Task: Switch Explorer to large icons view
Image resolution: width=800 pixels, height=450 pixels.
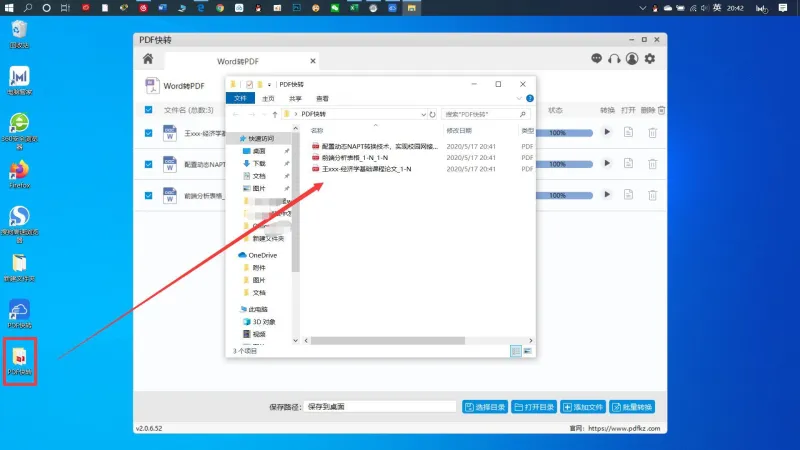Action: (528, 351)
